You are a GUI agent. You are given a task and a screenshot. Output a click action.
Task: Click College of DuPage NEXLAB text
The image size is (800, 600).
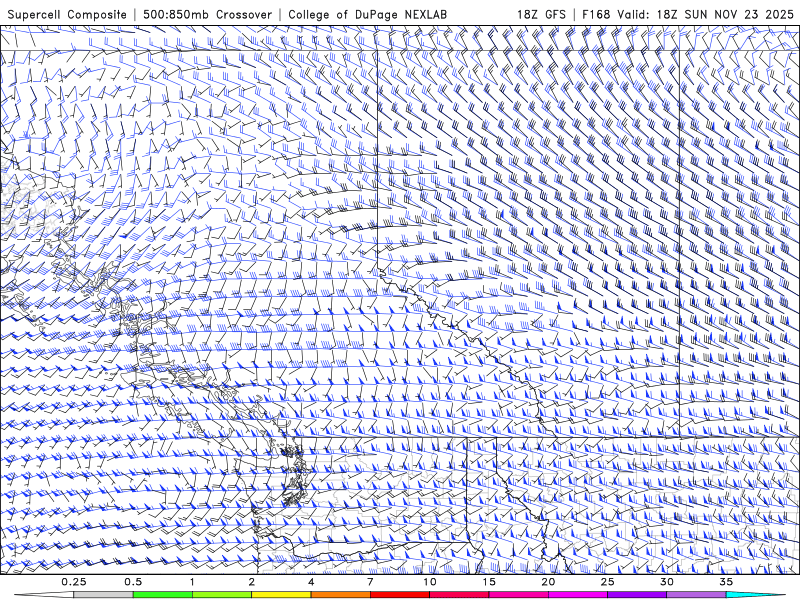[367, 15]
